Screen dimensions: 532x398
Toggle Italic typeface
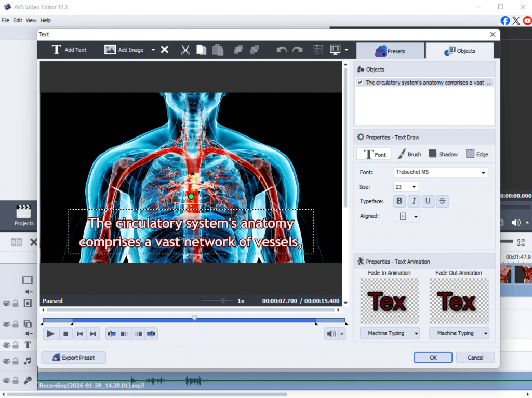click(x=414, y=201)
